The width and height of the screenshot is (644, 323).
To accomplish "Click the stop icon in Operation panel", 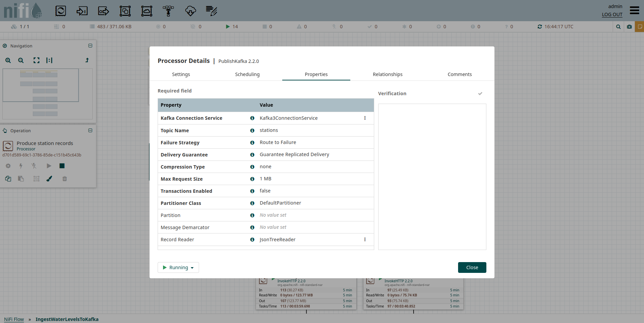I will [62, 166].
